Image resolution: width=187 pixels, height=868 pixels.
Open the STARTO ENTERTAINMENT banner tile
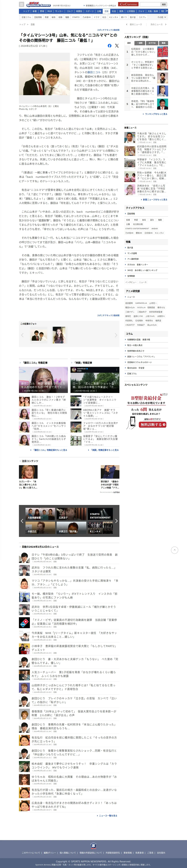coord(100,514)
